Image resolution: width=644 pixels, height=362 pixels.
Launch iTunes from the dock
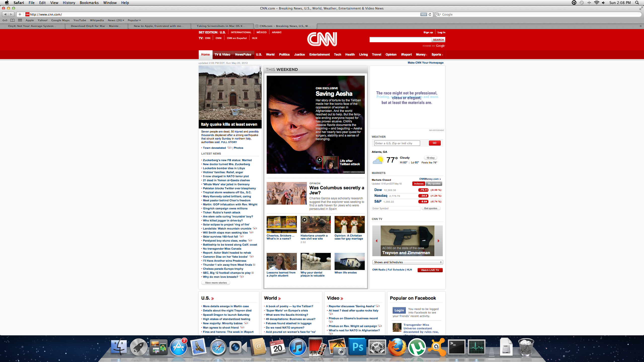pyautogui.click(x=298, y=347)
